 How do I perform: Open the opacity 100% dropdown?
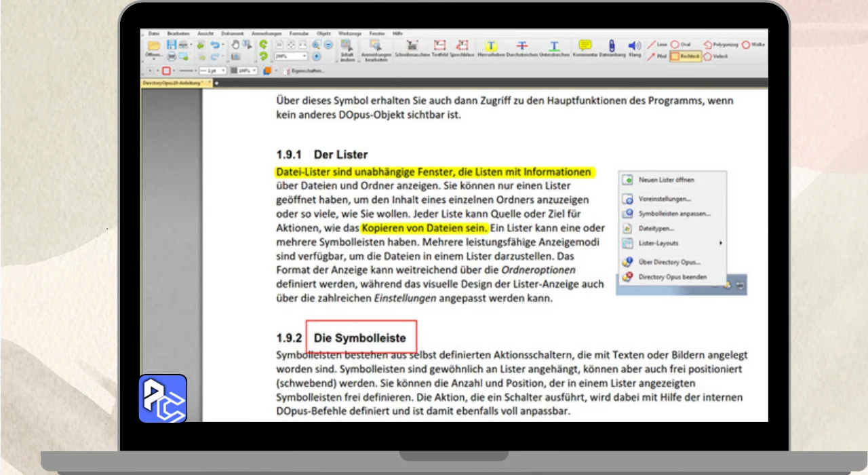click(256, 71)
